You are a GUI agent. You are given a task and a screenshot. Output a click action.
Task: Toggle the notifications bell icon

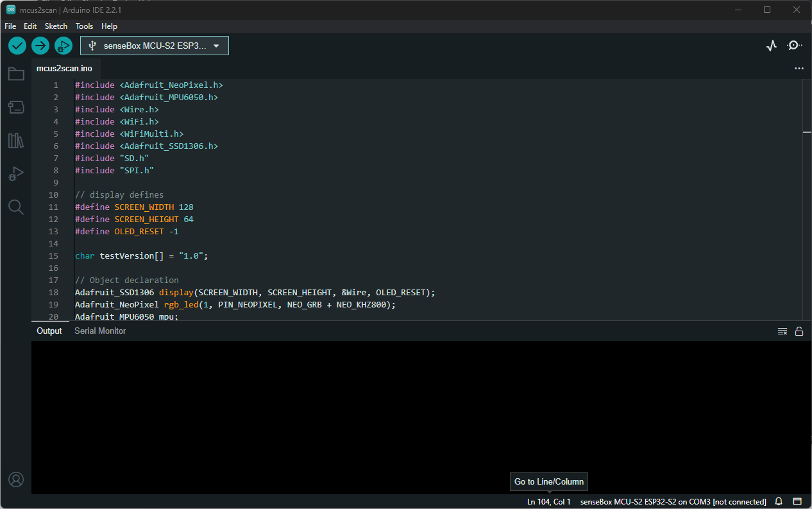pos(779,501)
